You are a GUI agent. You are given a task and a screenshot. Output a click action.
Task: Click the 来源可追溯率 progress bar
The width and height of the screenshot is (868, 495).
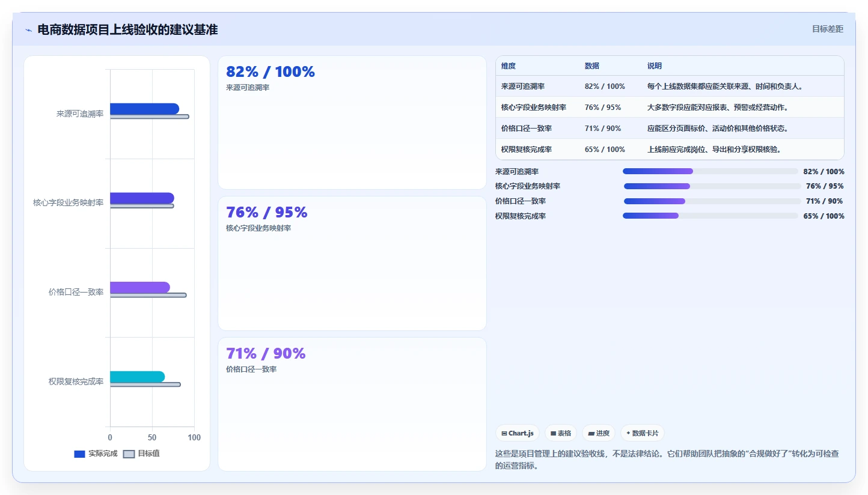[711, 171]
